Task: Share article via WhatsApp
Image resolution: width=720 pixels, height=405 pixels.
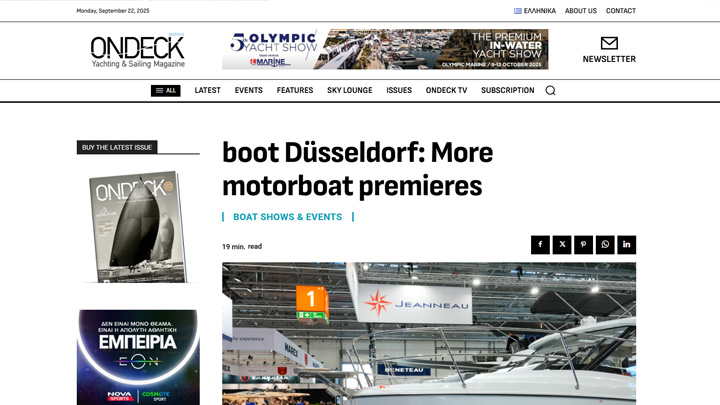Action: [x=605, y=245]
